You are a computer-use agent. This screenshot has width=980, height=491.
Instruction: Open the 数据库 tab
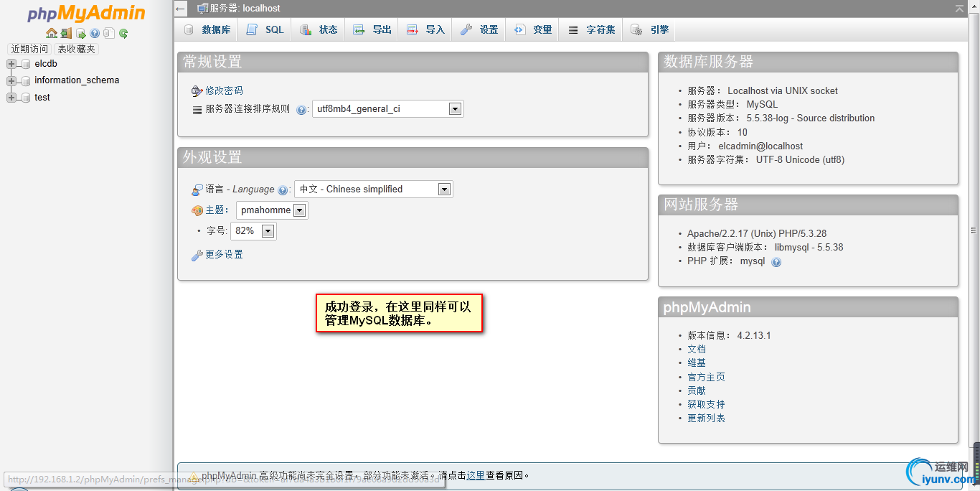tap(207, 29)
